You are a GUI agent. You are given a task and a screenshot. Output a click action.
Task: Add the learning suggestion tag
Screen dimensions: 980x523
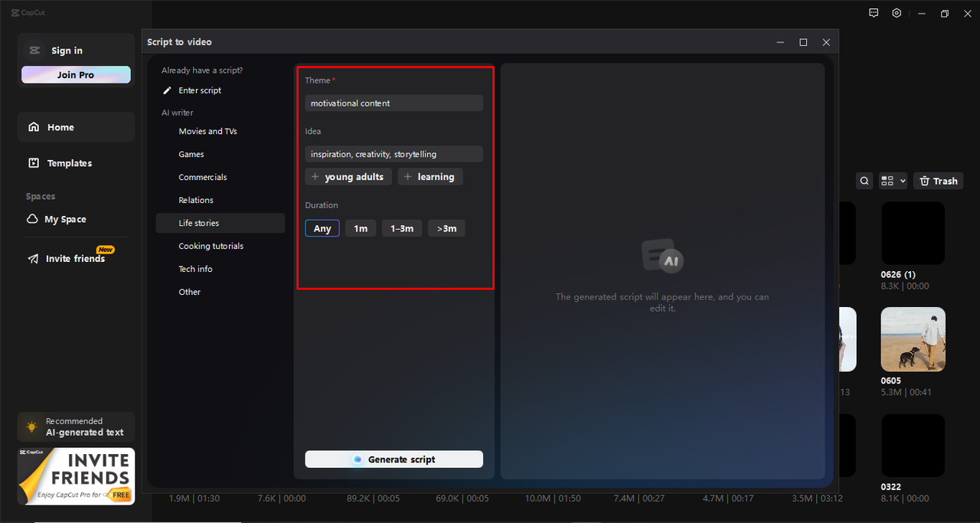[430, 177]
